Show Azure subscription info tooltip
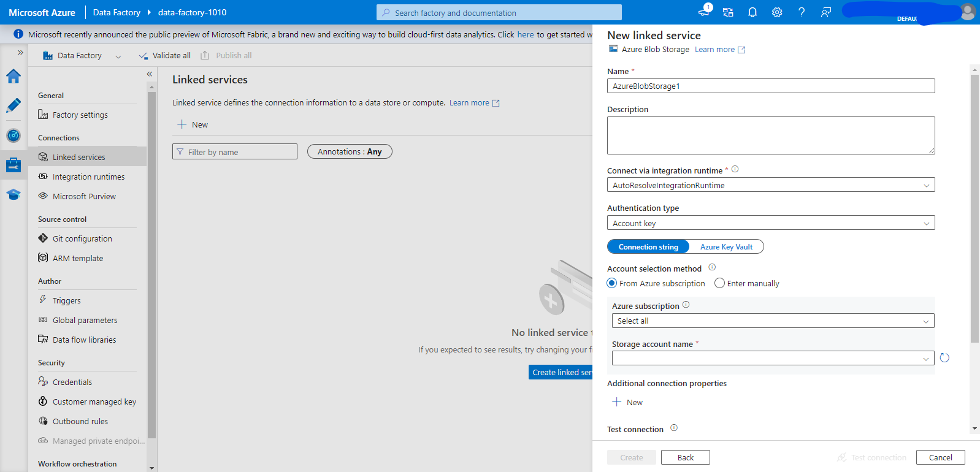Viewport: 980px width, 472px height. tap(686, 305)
